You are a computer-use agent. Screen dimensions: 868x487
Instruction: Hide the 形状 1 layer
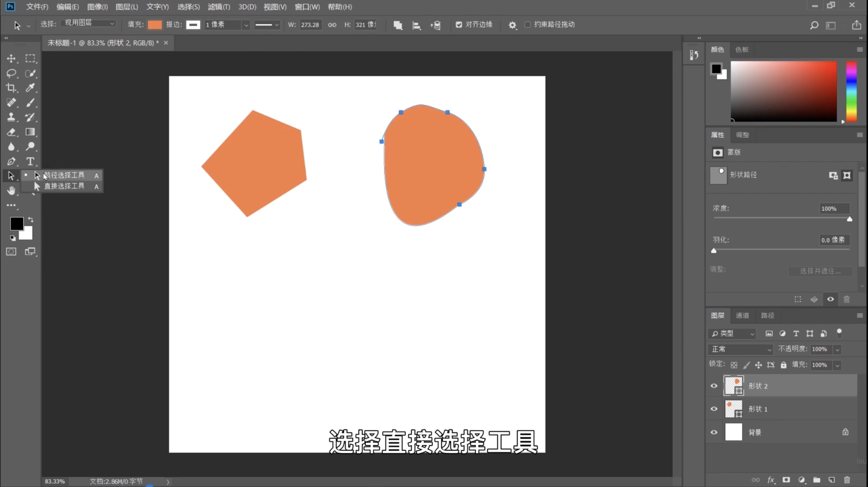point(714,409)
